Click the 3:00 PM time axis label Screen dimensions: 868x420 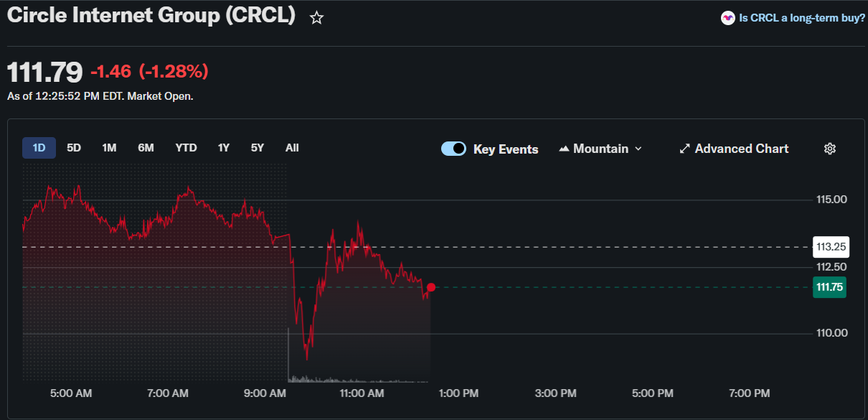click(555, 393)
